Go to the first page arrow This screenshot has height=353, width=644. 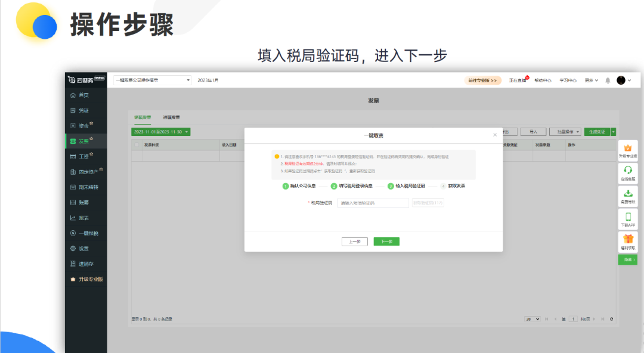546,319
